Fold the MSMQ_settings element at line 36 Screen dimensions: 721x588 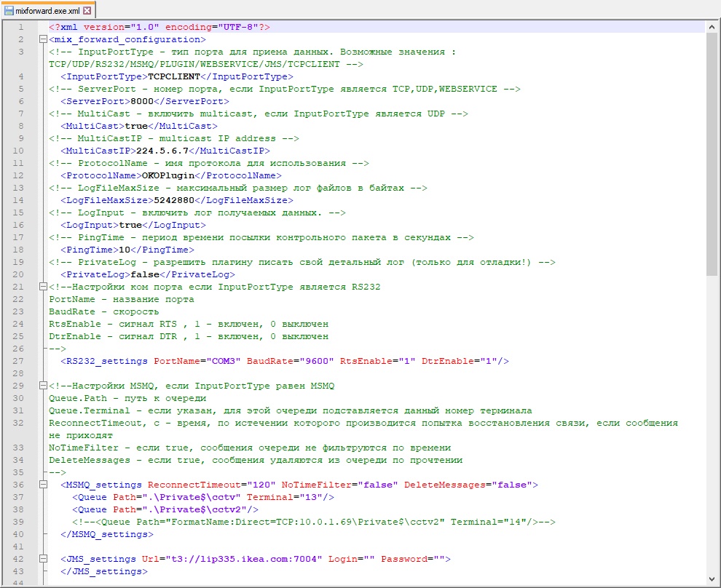pyautogui.click(x=43, y=485)
